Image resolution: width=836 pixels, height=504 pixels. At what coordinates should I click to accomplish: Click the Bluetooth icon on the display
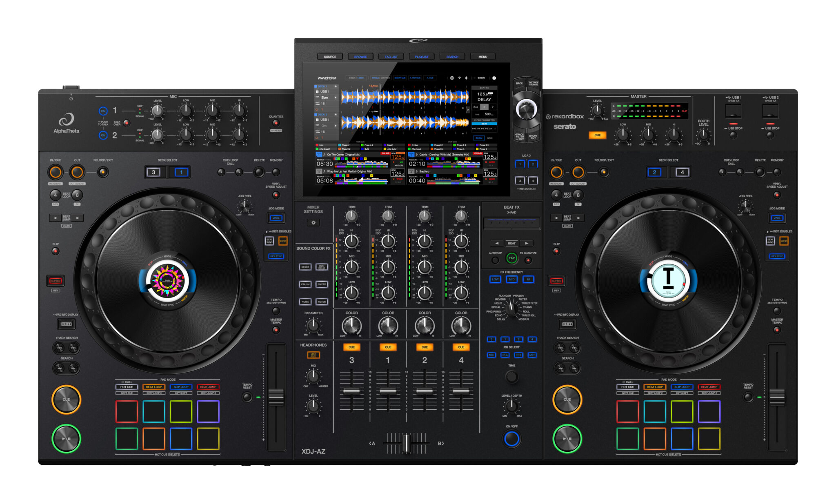point(466,78)
